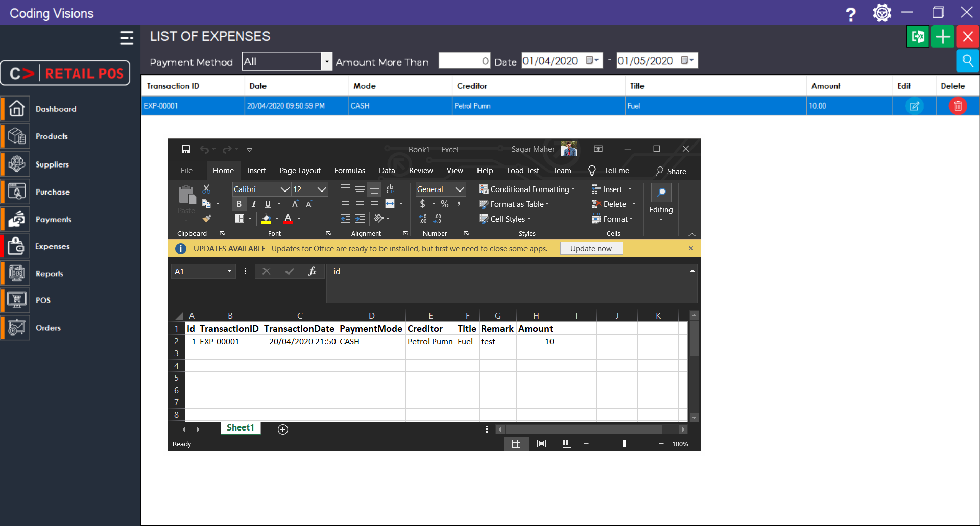Switch to the Formulas ribbon tab
This screenshot has height=526, width=980.
coord(350,171)
